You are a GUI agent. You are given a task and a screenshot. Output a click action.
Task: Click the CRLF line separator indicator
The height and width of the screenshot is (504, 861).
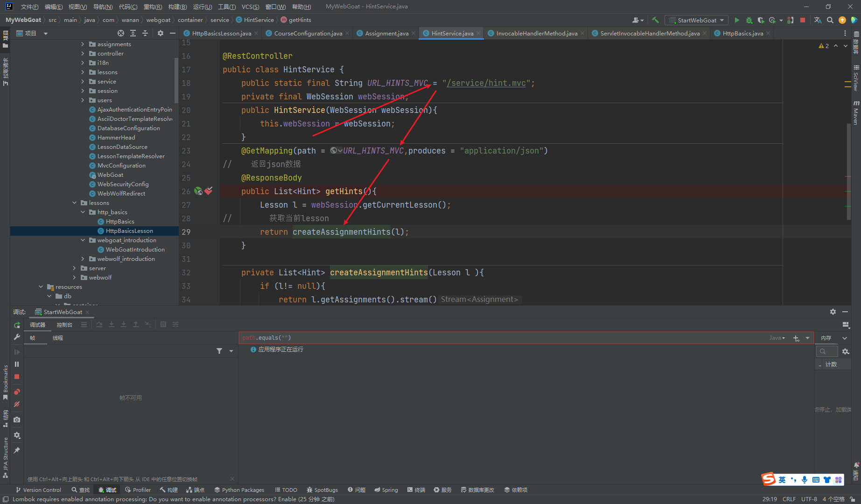coord(789,499)
